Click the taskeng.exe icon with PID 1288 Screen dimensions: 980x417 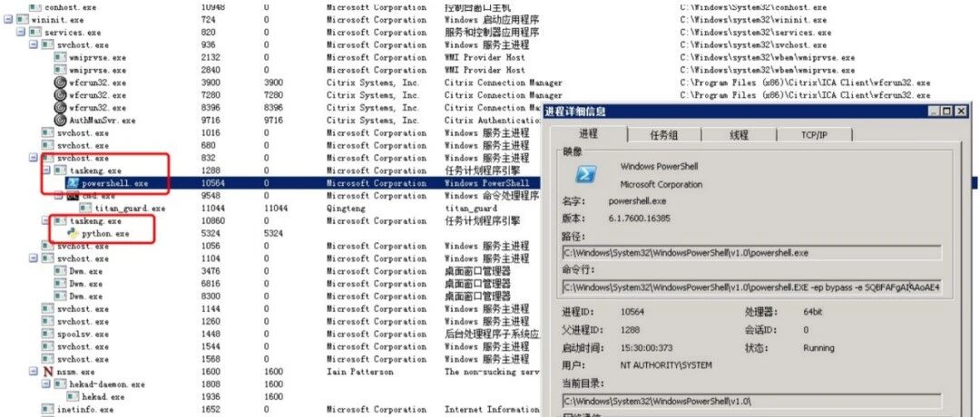coord(60,170)
